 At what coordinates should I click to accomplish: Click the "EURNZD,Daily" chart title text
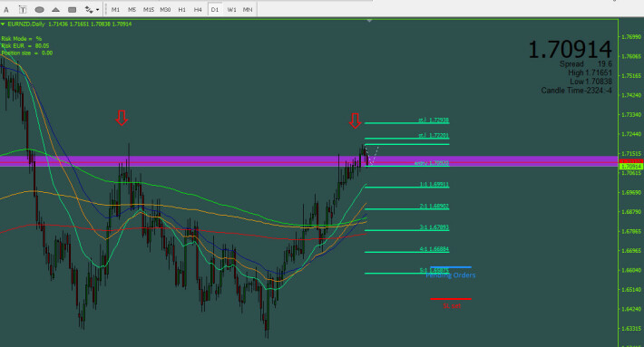tap(26, 24)
